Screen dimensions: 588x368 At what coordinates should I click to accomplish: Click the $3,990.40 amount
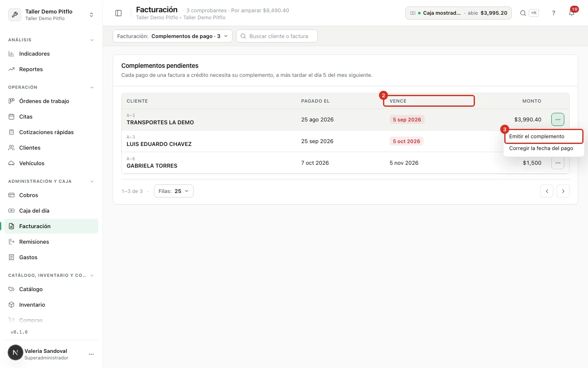click(x=528, y=120)
